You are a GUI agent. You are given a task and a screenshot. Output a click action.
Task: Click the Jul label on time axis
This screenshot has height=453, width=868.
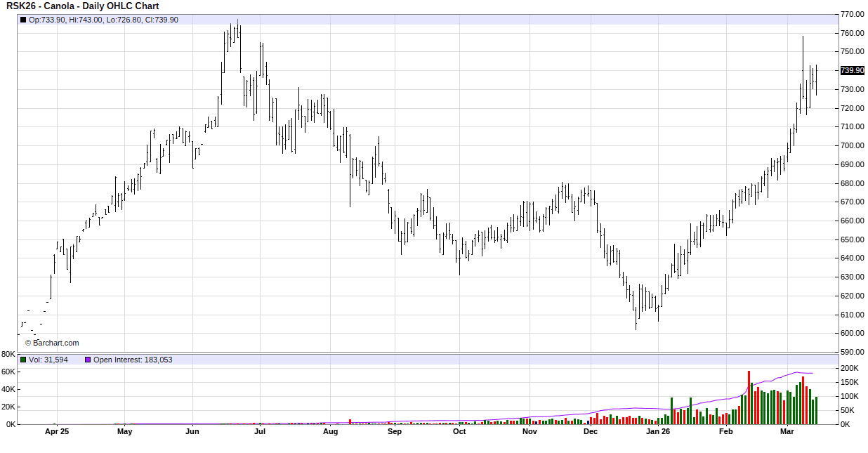pos(260,432)
